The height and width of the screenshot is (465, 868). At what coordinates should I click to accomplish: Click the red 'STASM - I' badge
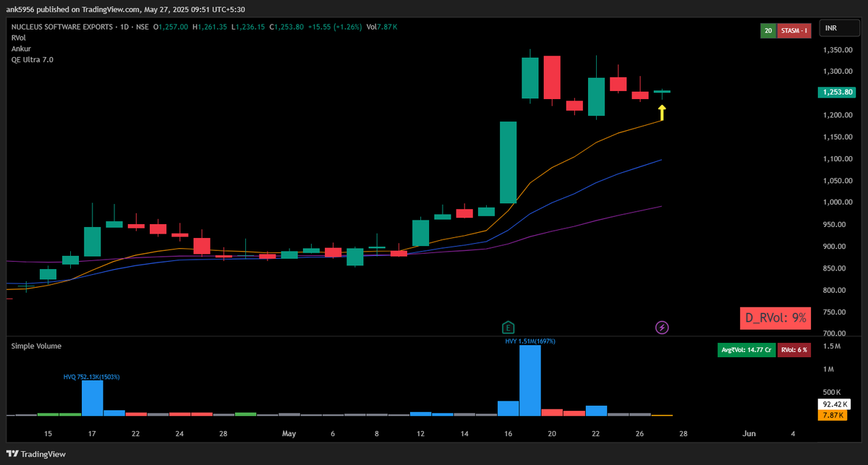tap(795, 30)
